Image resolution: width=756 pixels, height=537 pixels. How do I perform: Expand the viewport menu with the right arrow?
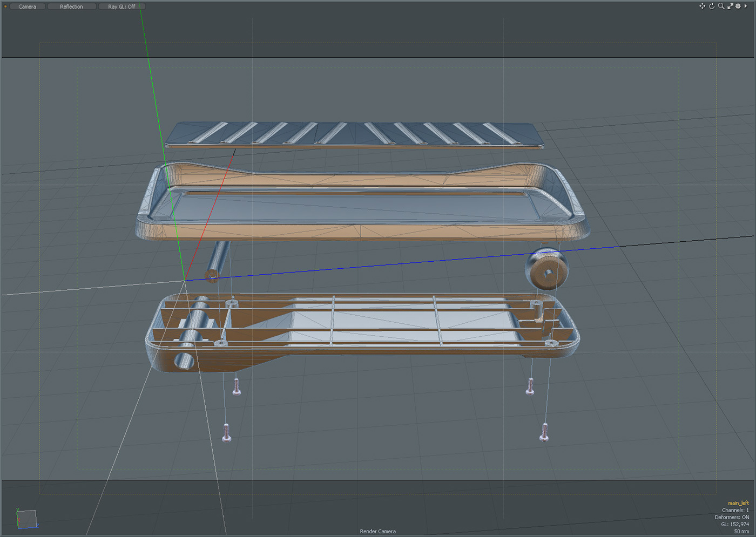coord(746,6)
